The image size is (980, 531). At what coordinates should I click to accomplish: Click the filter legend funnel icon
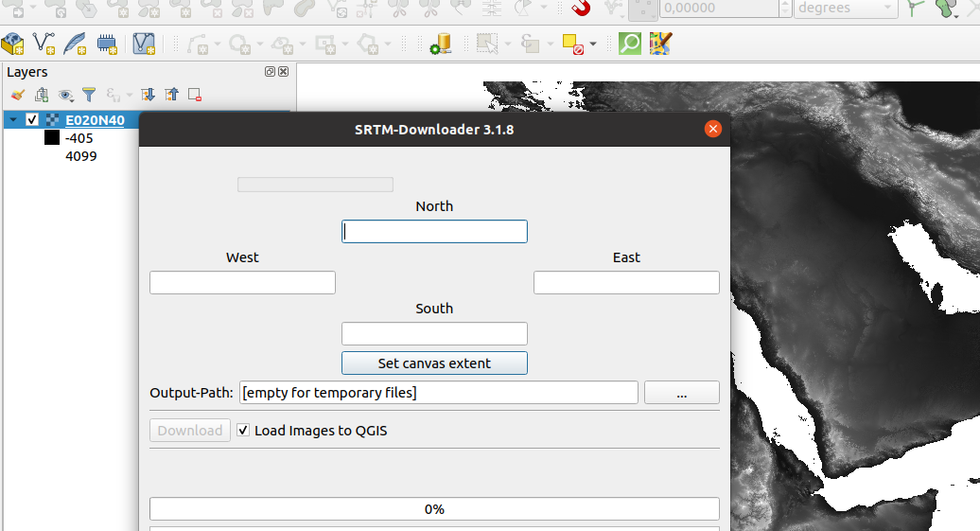[89, 95]
